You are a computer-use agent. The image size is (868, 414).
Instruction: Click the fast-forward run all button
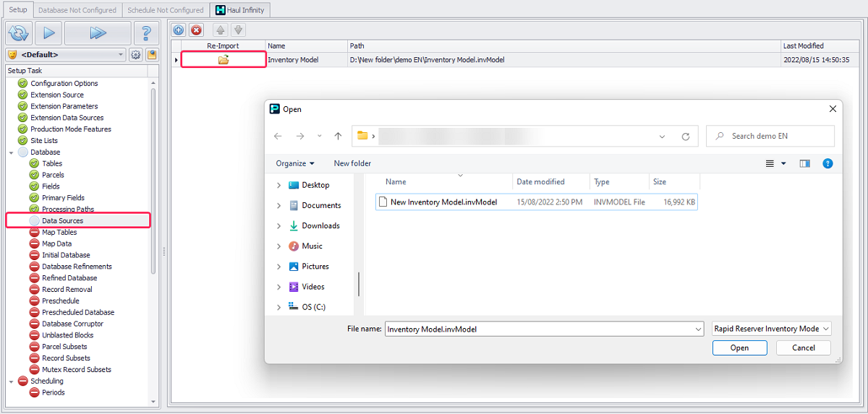pyautogui.click(x=98, y=33)
